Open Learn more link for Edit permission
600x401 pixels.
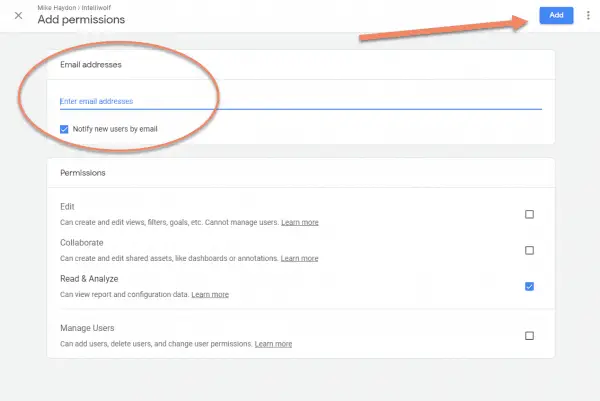click(x=300, y=222)
